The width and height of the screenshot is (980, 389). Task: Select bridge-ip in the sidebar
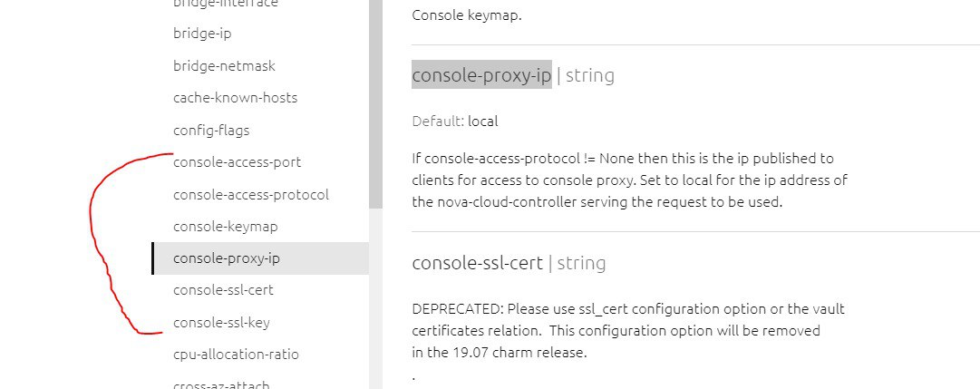[x=200, y=34]
